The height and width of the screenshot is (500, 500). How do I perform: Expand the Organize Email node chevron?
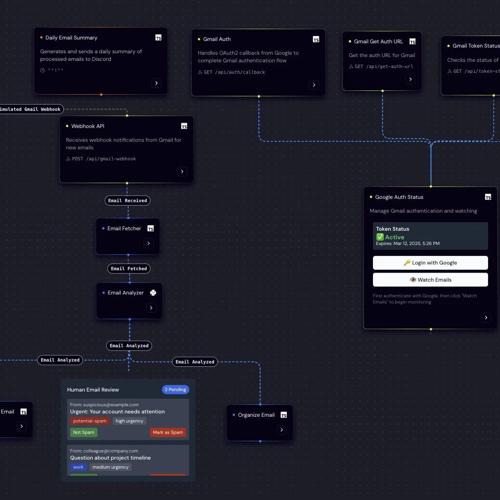click(282, 430)
